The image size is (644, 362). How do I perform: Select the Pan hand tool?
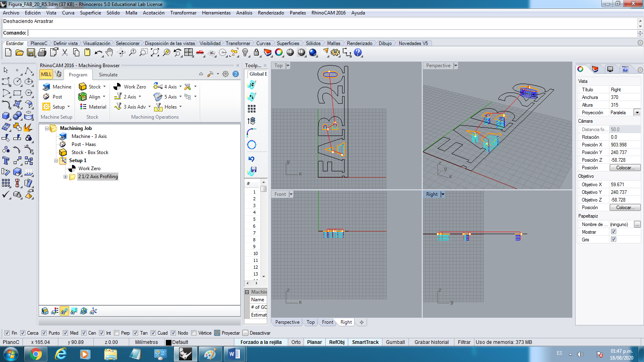[x=109, y=53]
